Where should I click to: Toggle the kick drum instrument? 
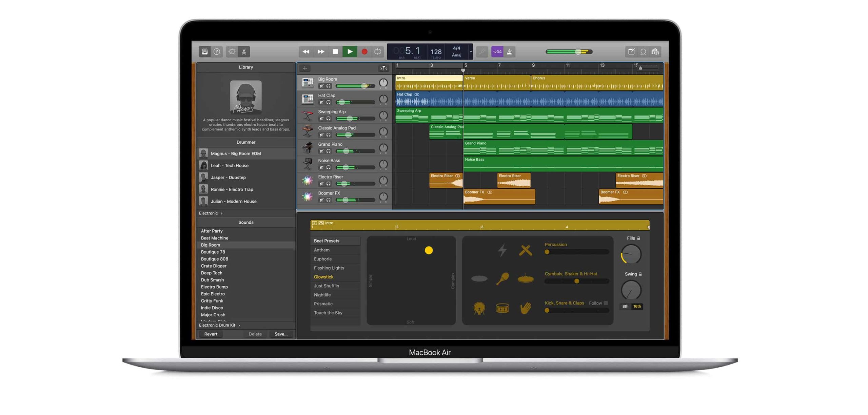(479, 308)
